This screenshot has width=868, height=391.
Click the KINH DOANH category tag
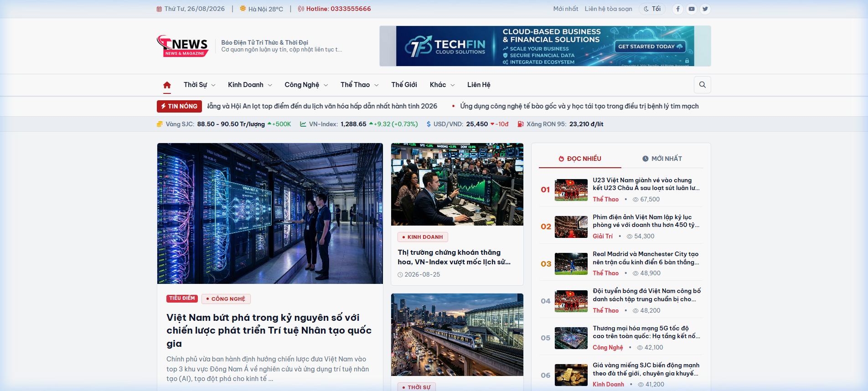[423, 237]
